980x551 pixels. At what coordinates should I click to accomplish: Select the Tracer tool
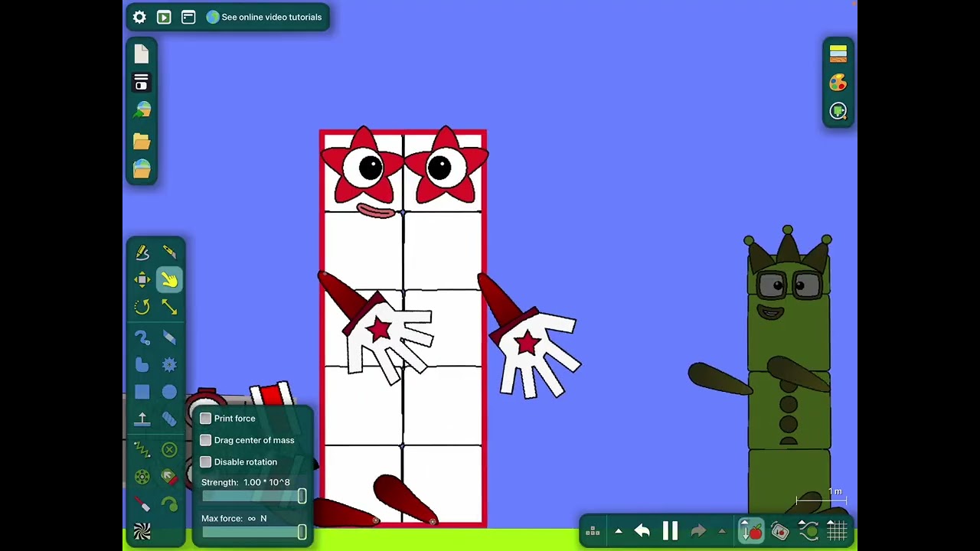(x=169, y=504)
